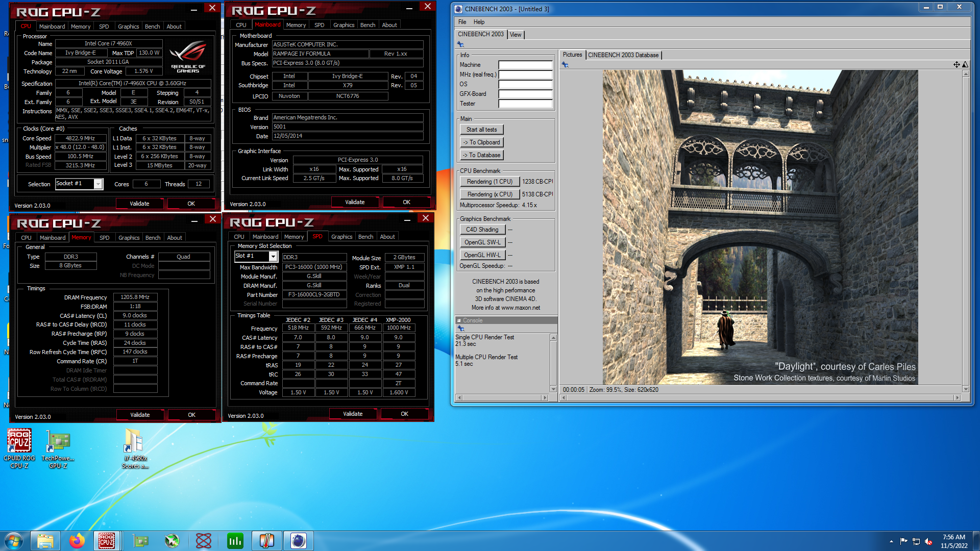Click the GPU-Z graphics card taskbar icon

[x=140, y=541]
